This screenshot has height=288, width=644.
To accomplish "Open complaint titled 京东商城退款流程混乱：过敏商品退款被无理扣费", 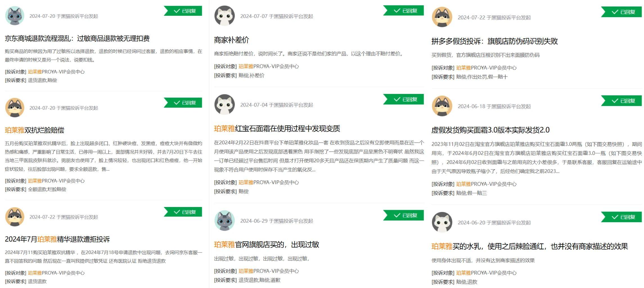I will coord(77,39).
